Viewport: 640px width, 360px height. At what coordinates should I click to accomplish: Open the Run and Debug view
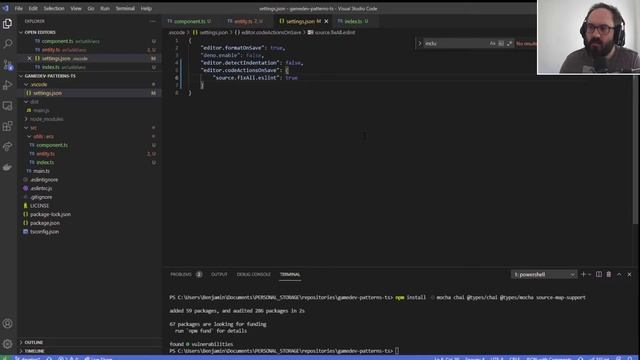(7, 85)
